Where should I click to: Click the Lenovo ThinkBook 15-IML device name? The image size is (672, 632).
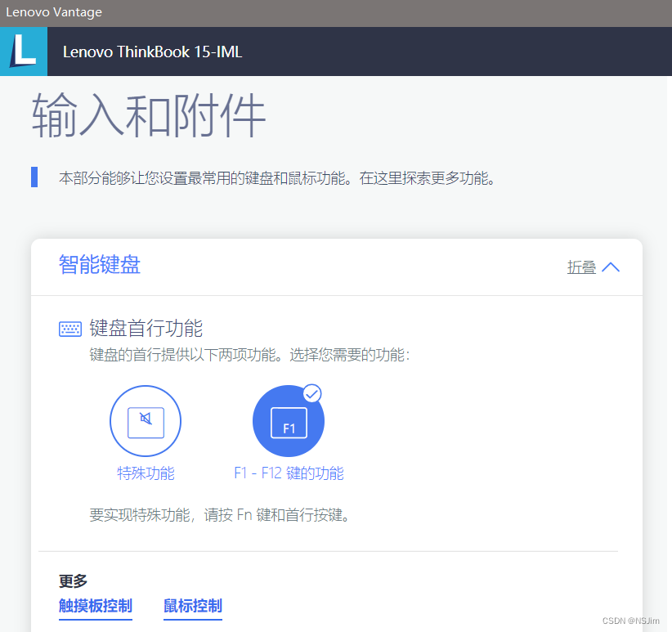[x=153, y=52]
